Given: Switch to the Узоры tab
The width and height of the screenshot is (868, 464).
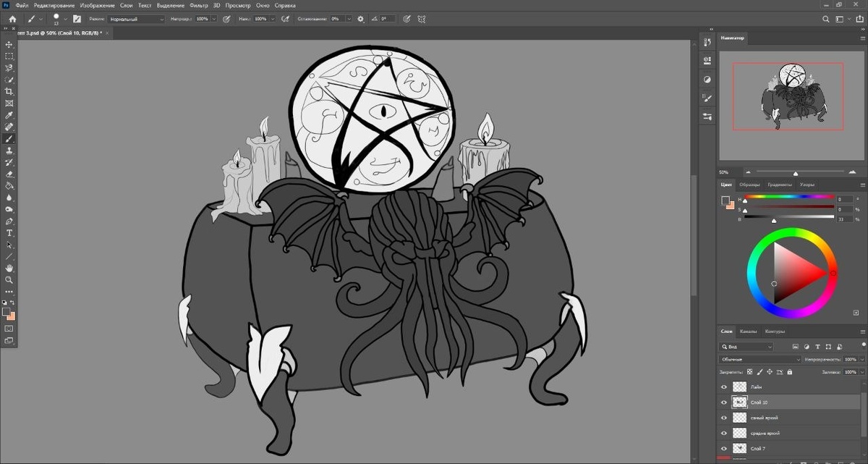Looking at the screenshot, I should click(807, 185).
